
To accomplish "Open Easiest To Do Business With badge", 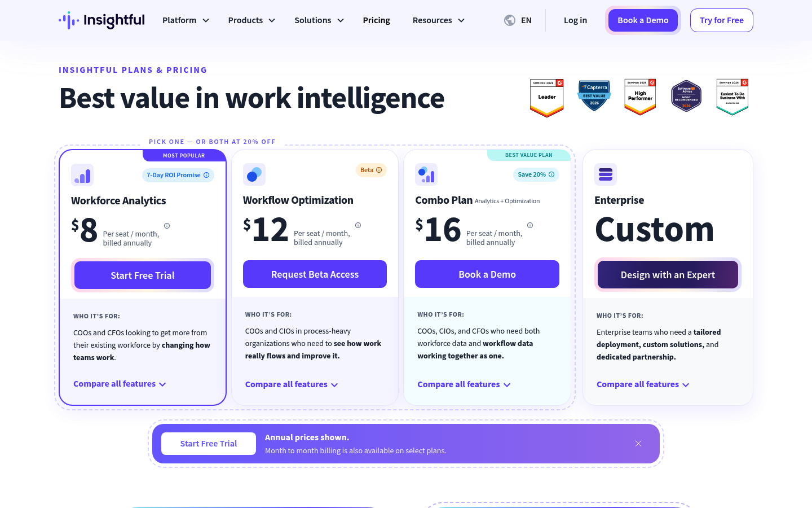I will point(732,97).
